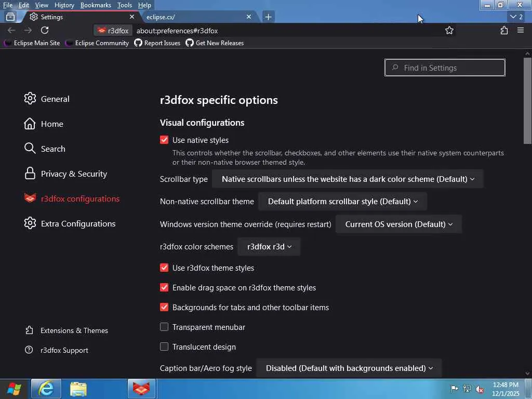The height and width of the screenshot is (399, 532).
Task: Open Action Center flag tray icon
Action: (454, 389)
